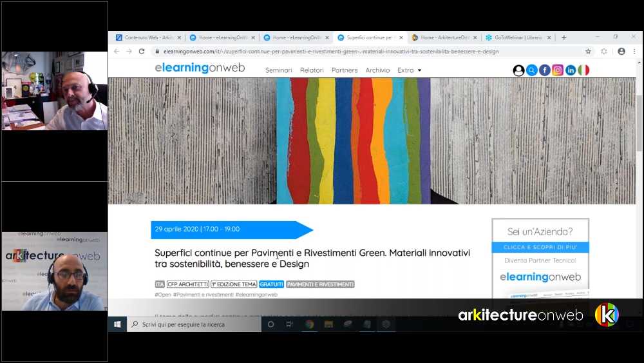Viewport: 644px width, 363px height.
Task: Click 'Diventa Partner Tecnico!' text
Action: click(540, 260)
